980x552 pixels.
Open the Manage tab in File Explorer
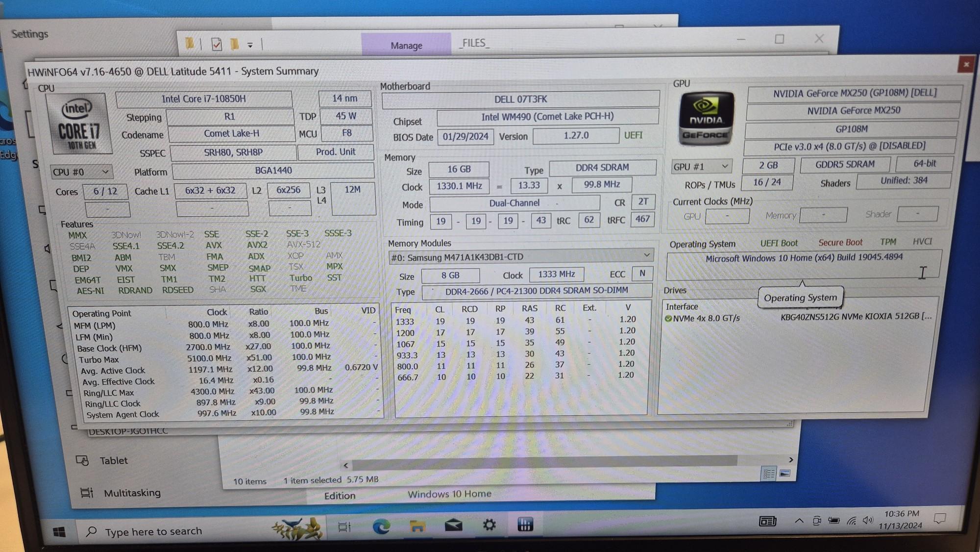(x=406, y=46)
